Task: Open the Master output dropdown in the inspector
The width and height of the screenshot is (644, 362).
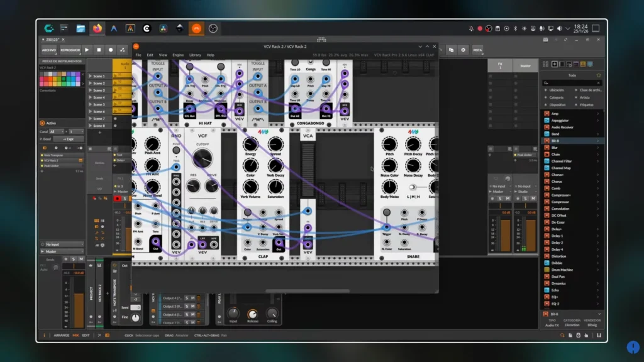Action: [x=63, y=251]
